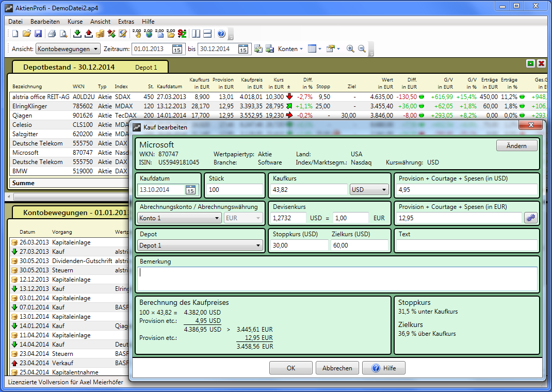This screenshot has width=552, height=392.
Task: Click the gold coins toolbar icon
Action: tap(100, 34)
